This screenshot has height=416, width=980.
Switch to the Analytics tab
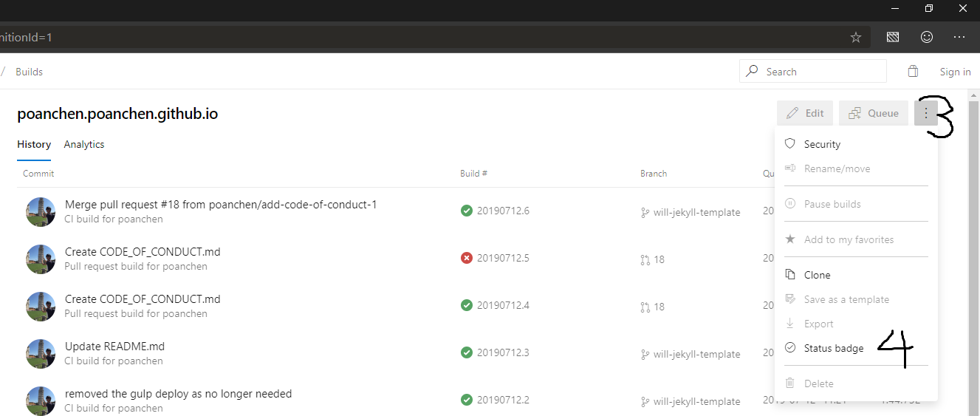click(84, 144)
